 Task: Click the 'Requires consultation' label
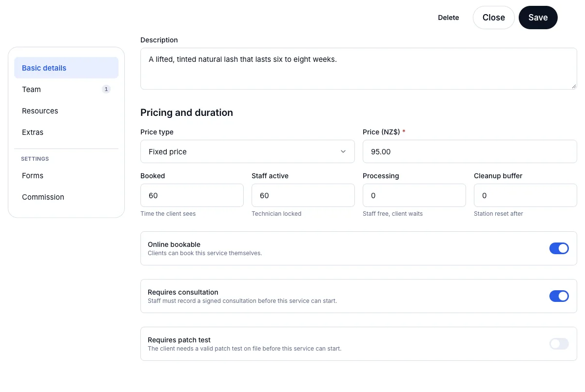pyautogui.click(x=183, y=292)
